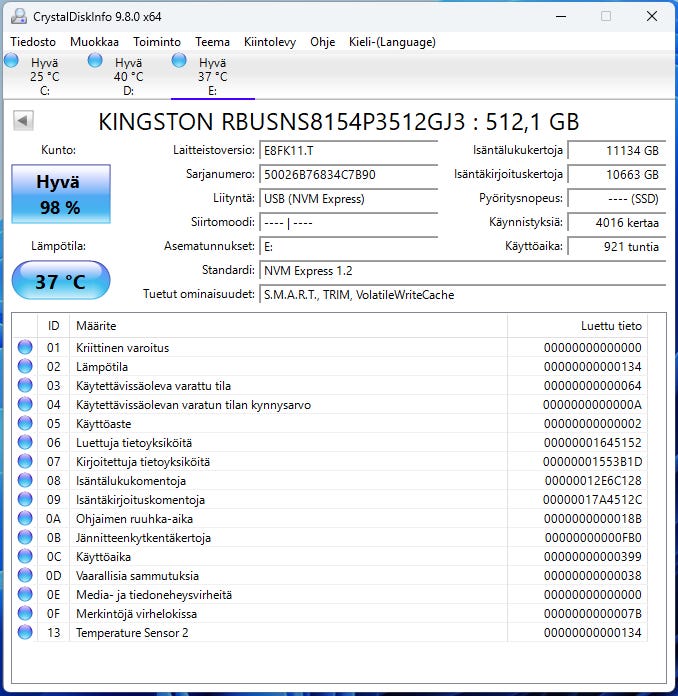
Task: Click status icon for row 0C Käyttöaika
Action: click(x=25, y=556)
